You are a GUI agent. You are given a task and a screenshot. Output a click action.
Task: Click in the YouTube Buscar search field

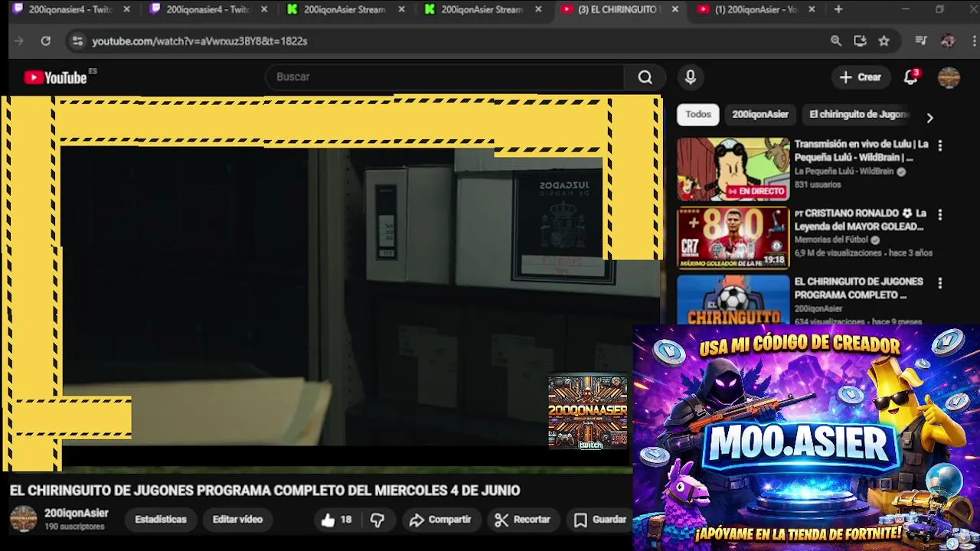click(444, 77)
